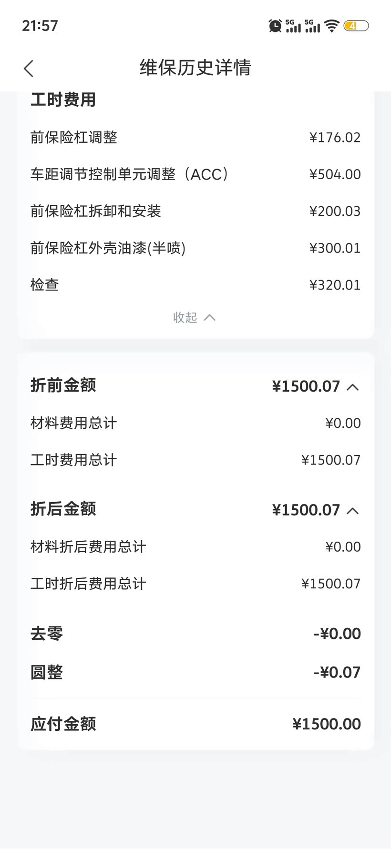Select the 前保险杠拆卸和安装 item
The height and width of the screenshot is (868, 391).
(95, 211)
